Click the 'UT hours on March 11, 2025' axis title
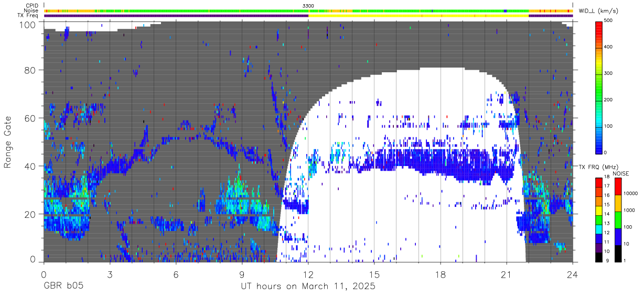Viewport: 644px width, 297px height. [x=308, y=287]
